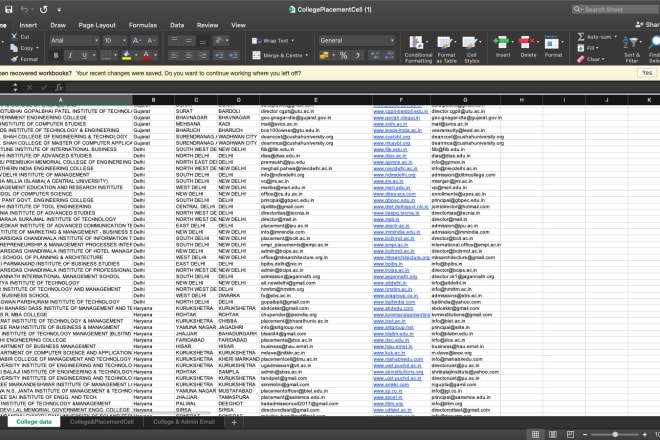
Task: Open the Draw ribbon tab
Action: pyautogui.click(x=58, y=25)
